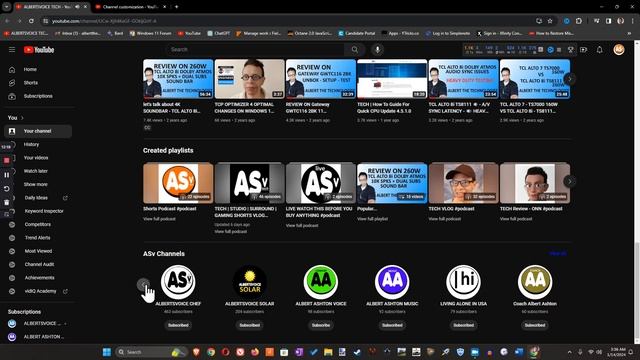
Task: Open vidIQ Competitors item
Action: 38,224
